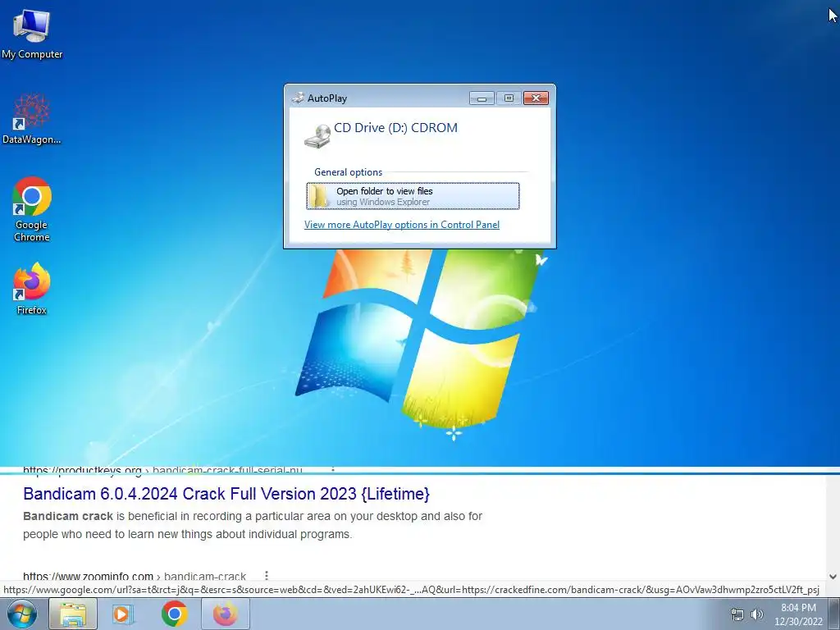Viewport: 840px width, 630px height.
Task: Maximize the AutoPlay dialog
Action: pos(509,98)
